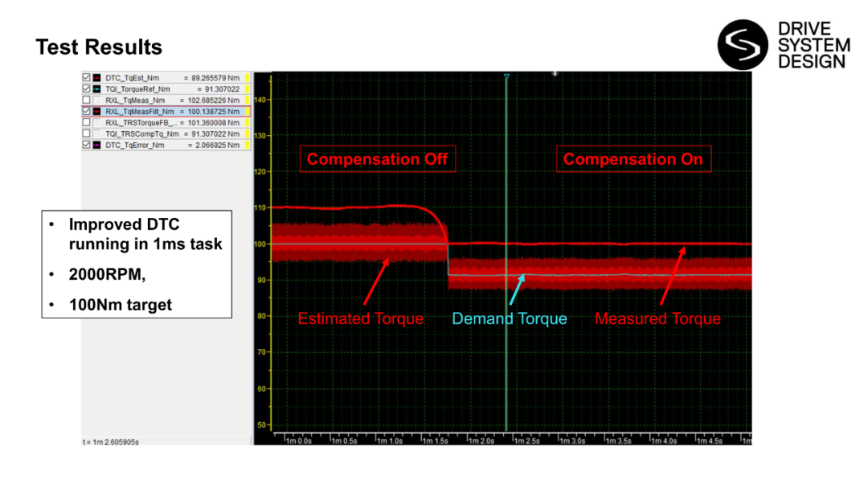This screenshot has width=868, height=484.
Task: Click the DTC_TqError_Nm magenta line-style icon
Action: tap(96, 146)
